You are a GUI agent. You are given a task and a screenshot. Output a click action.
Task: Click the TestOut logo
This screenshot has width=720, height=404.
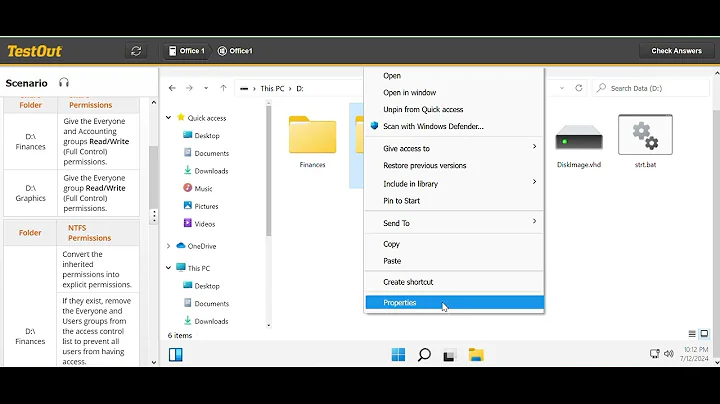(34, 51)
